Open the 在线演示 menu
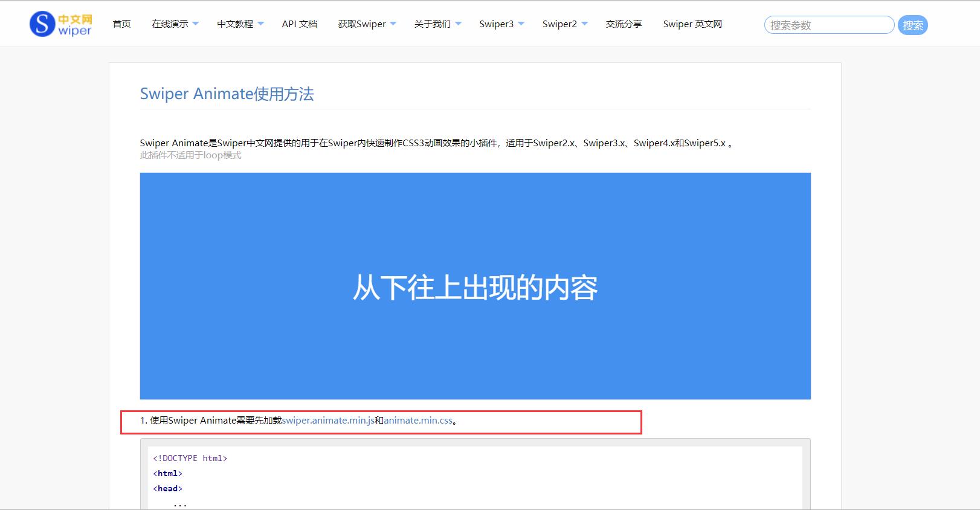Viewport: 980px width, 510px height. 170,24
